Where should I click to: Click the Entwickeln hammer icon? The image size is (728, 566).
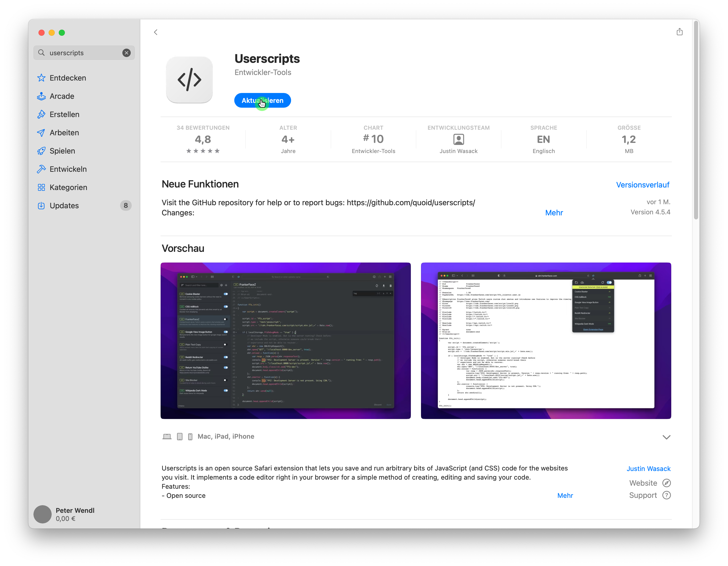coord(41,169)
